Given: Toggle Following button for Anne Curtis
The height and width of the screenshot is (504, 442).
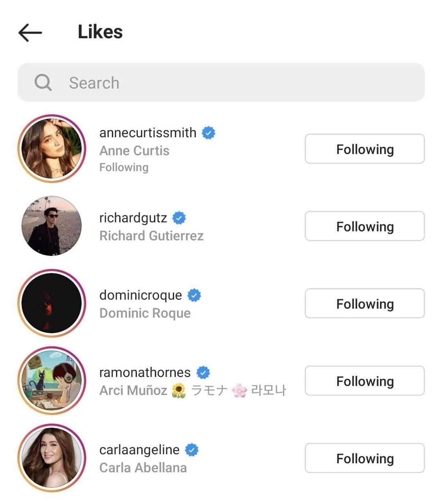Looking at the screenshot, I should pos(364,149).
